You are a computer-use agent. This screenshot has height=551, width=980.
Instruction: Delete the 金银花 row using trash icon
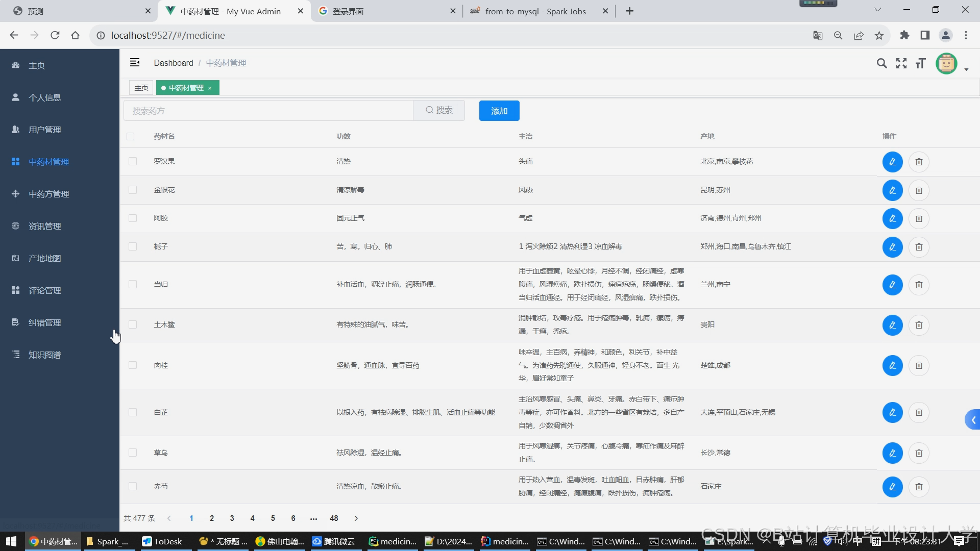(919, 190)
